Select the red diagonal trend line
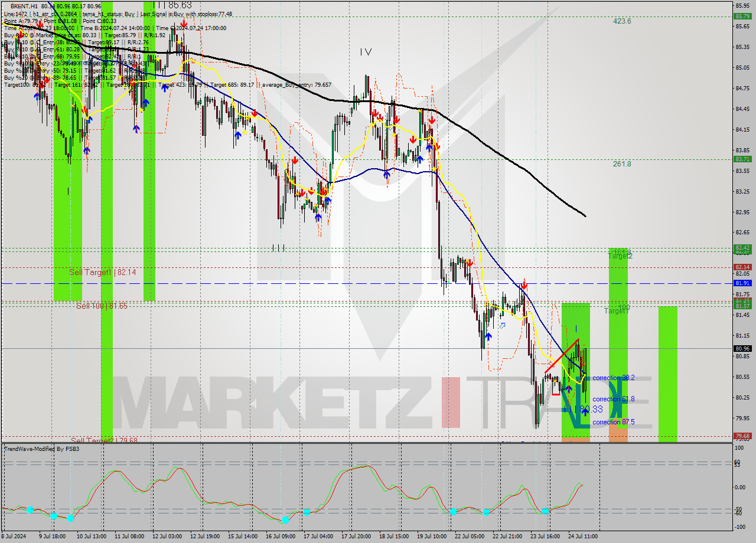756x543 pixels. coord(562,355)
